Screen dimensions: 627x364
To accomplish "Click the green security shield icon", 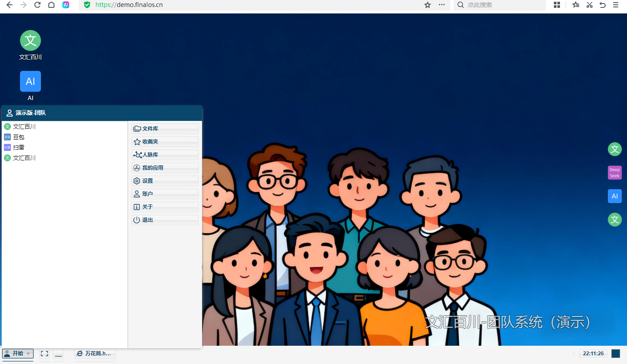I will pyautogui.click(x=87, y=5).
